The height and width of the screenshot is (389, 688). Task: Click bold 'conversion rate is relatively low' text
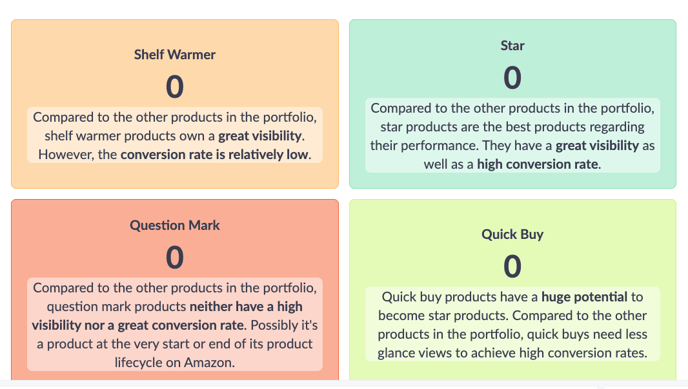click(x=215, y=155)
